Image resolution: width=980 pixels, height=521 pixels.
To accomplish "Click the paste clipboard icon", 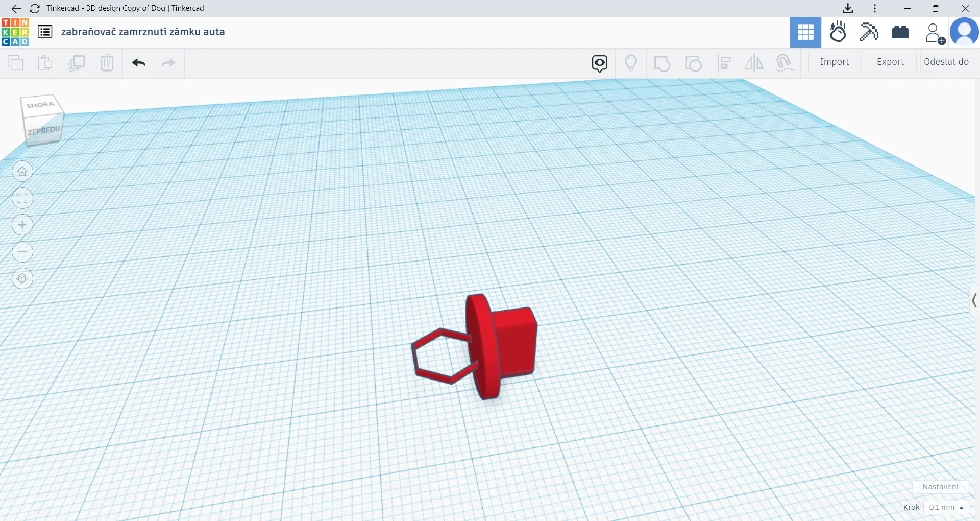I will [45, 63].
